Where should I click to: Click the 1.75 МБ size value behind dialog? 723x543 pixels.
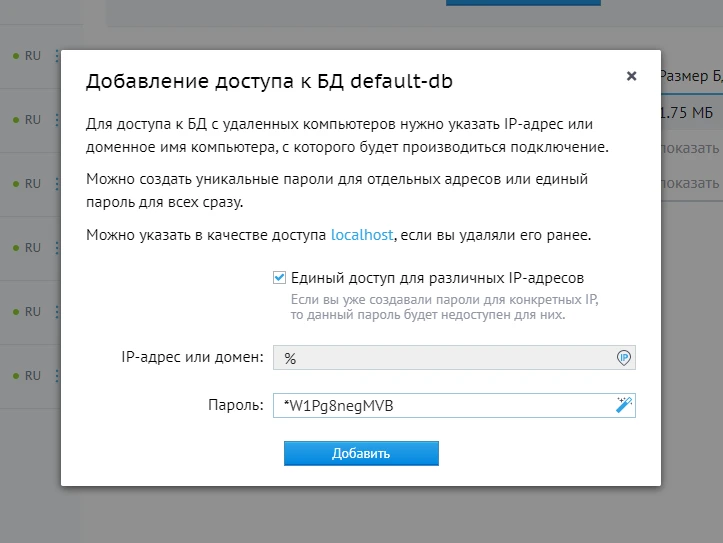click(687, 112)
